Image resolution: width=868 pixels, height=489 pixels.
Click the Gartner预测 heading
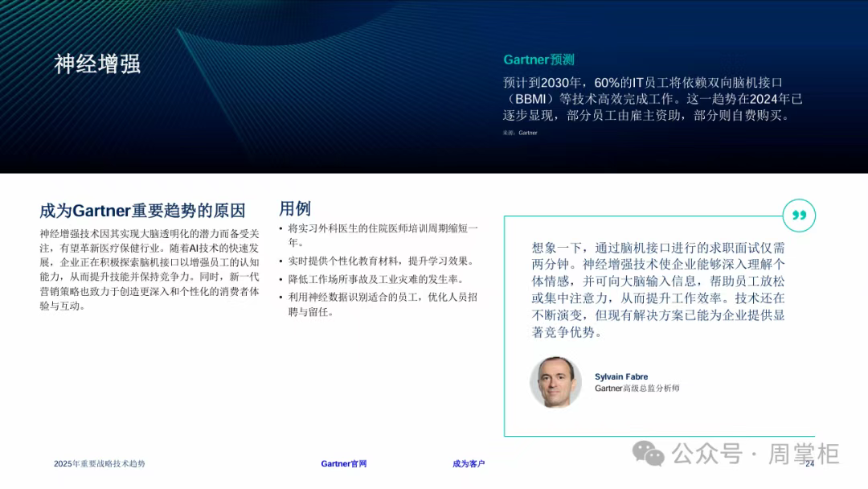tap(538, 60)
